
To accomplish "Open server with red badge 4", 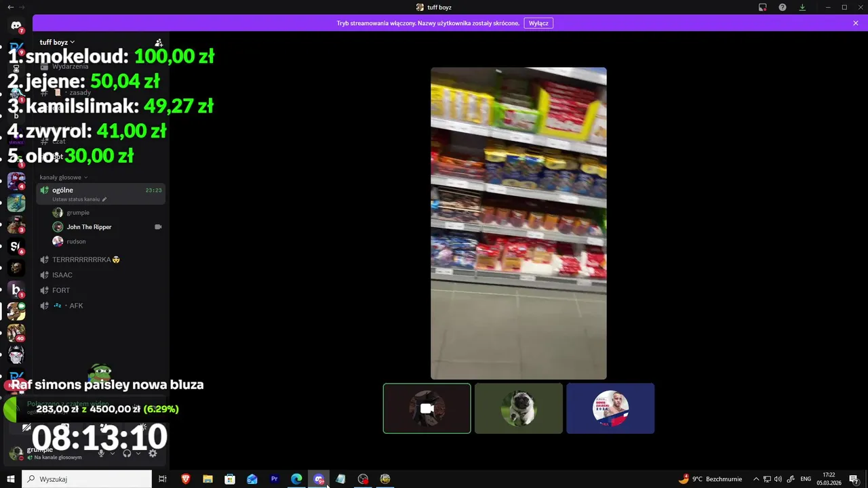I will point(16,181).
